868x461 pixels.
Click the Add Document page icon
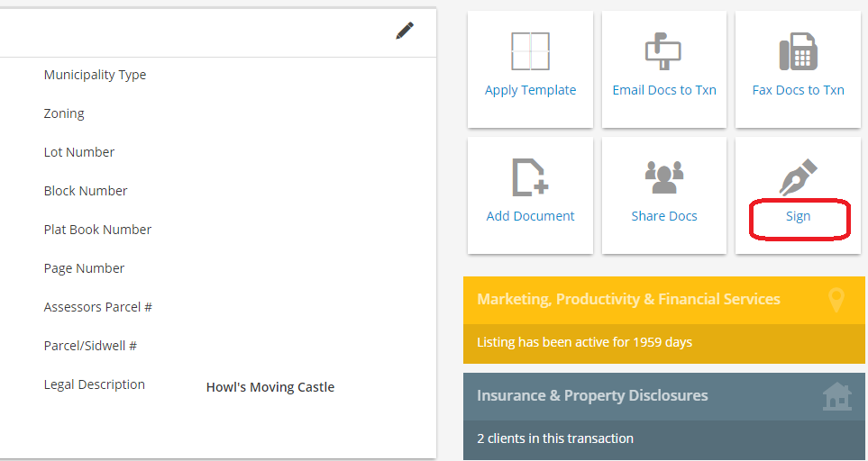tap(530, 177)
